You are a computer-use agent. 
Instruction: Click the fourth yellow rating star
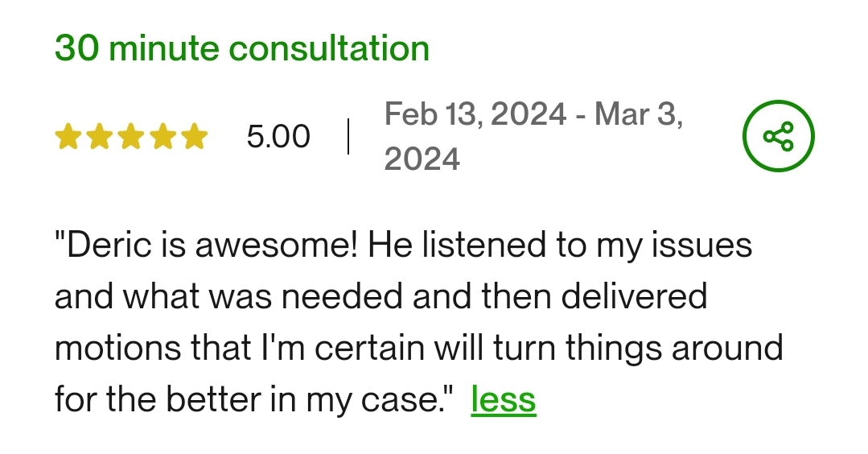pyautogui.click(x=162, y=138)
